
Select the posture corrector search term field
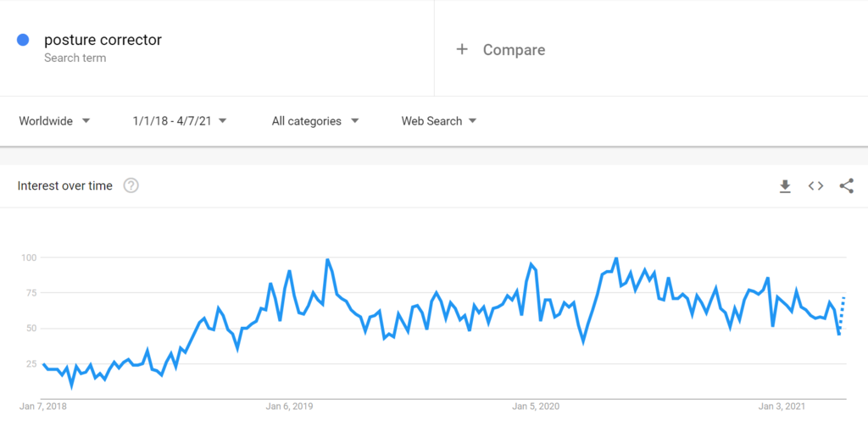pos(103,40)
